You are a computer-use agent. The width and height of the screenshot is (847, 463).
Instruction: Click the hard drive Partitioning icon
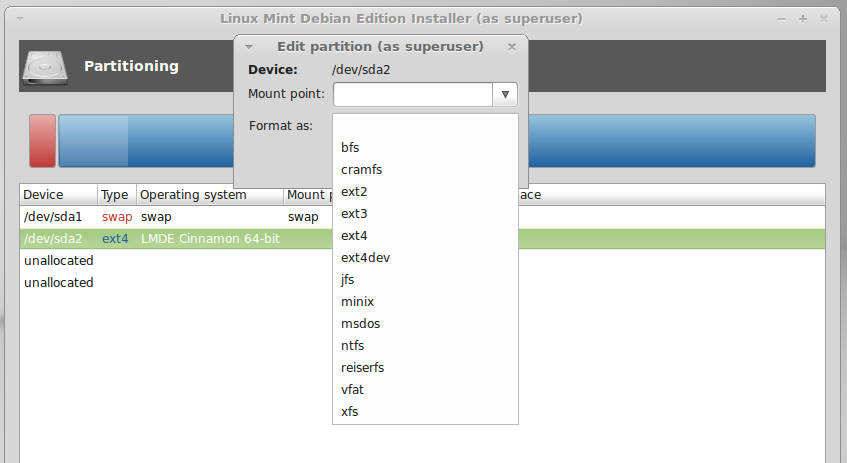(x=45, y=68)
